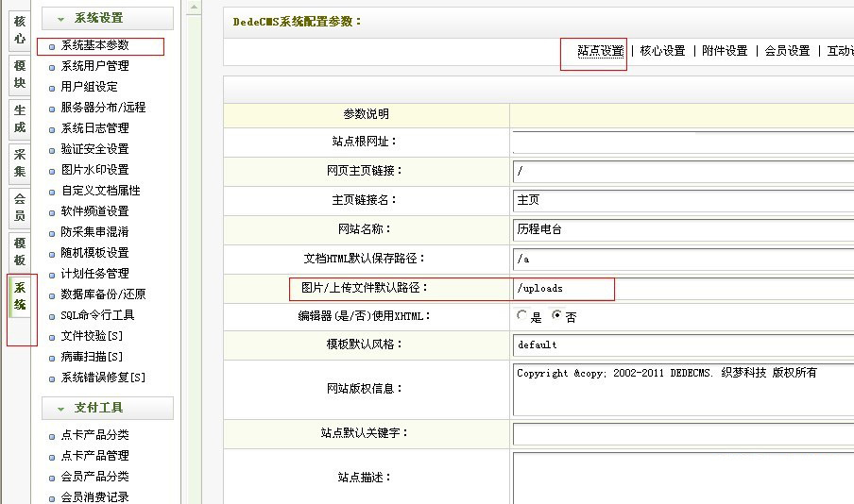Click the 站点设置 tab
The image size is (854, 504).
(600, 51)
